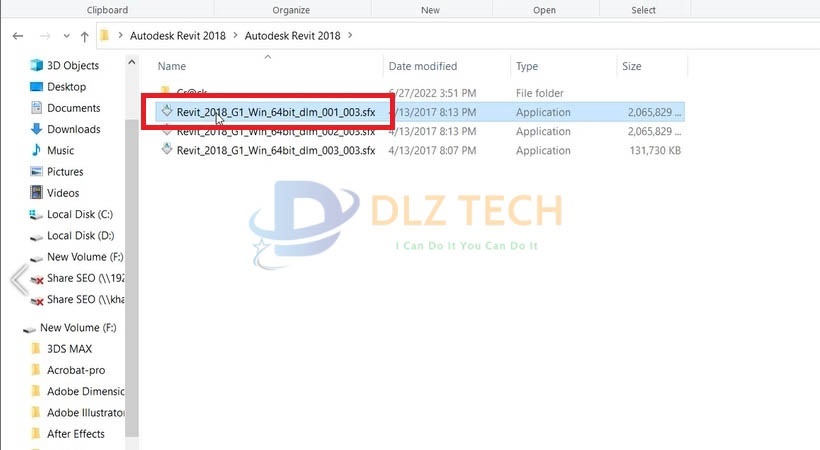The width and height of the screenshot is (820, 450).
Task: Click the Local Disk (C:) drive icon
Action: pos(36,215)
